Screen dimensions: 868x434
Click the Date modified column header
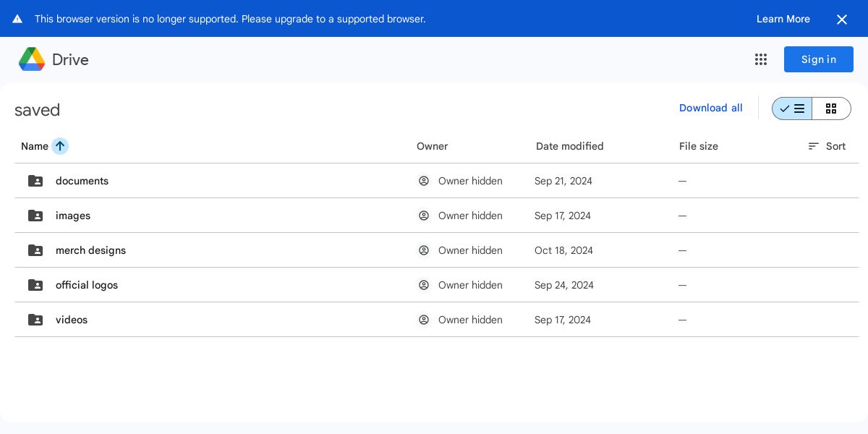click(x=569, y=146)
